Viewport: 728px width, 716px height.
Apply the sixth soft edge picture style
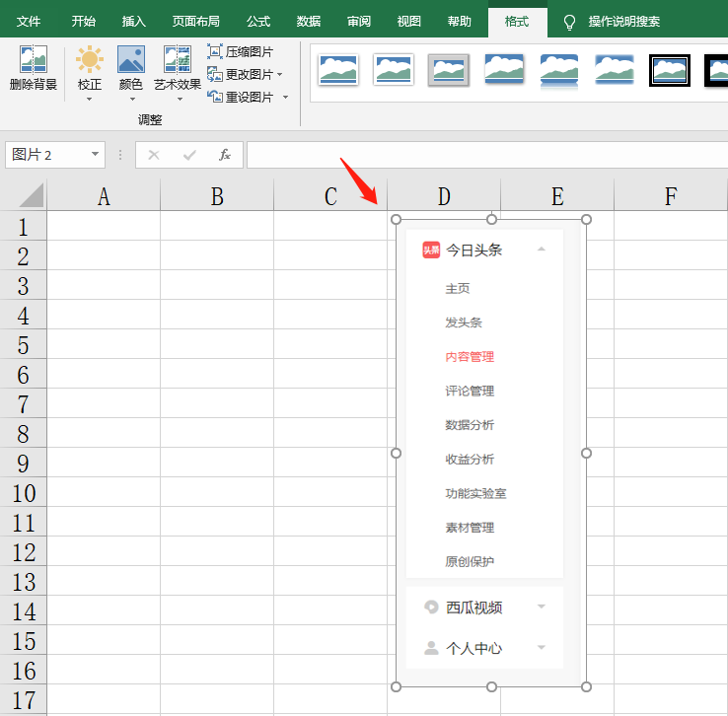pos(615,70)
